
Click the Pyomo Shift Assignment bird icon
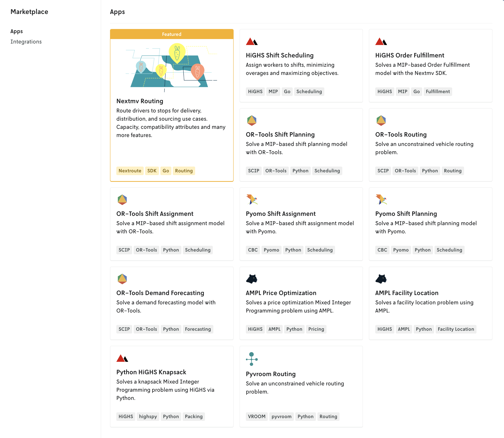[x=252, y=199]
